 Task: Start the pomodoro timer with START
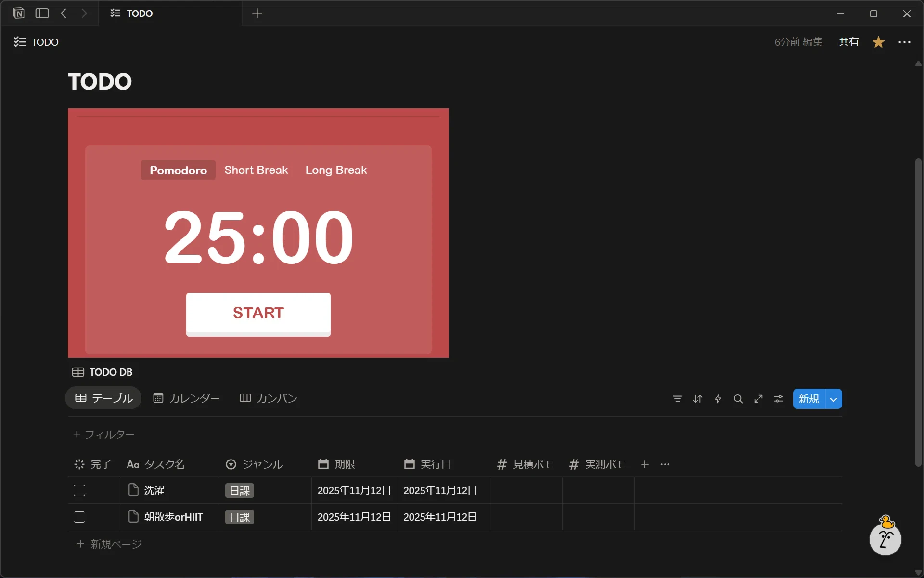(x=258, y=314)
